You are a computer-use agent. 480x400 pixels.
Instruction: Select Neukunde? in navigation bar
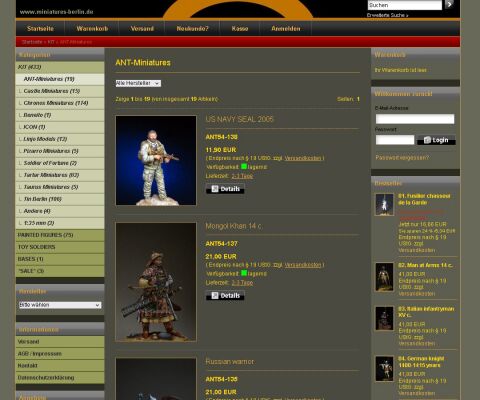click(192, 29)
